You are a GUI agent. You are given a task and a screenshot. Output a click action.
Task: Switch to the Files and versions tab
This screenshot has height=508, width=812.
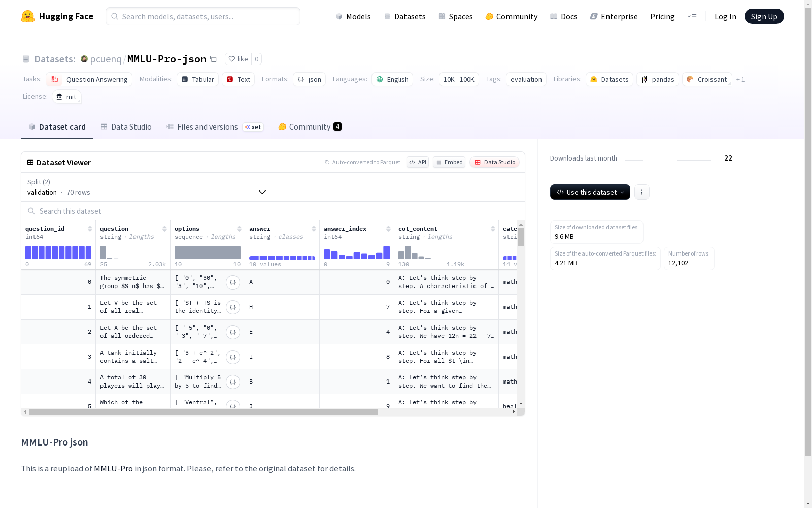pyautogui.click(x=215, y=127)
